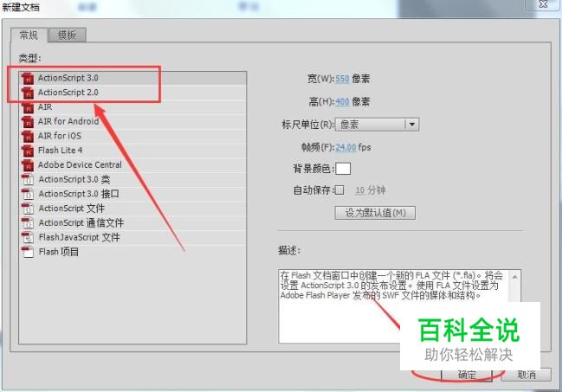Enable the 自动保存 checkbox
This screenshot has height=392, width=562.
pyautogui.click(x=339, y=190)
